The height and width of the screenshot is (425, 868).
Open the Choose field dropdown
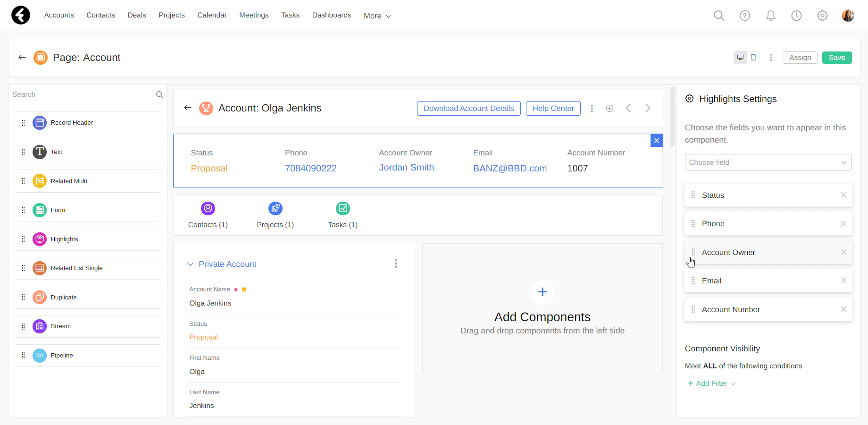(x=768, y=162)
